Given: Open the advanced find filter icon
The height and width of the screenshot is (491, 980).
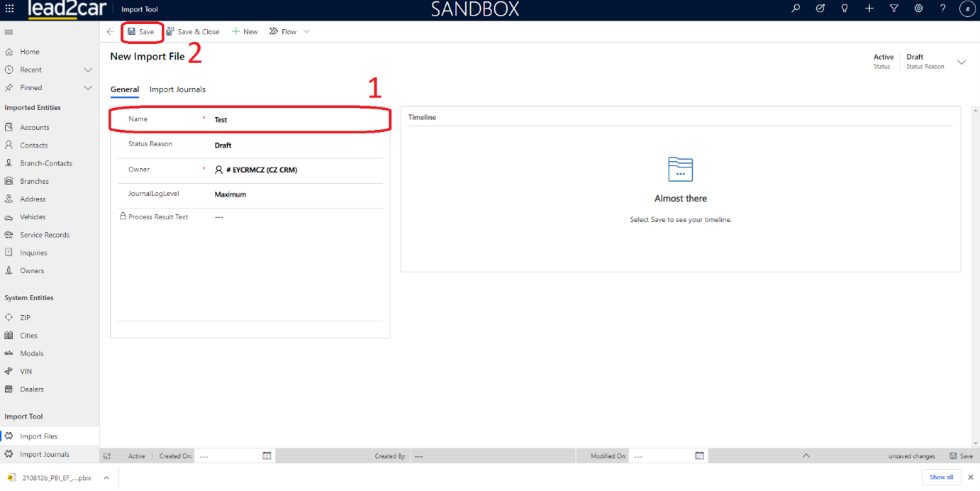Looking at the screenshot, I should tap(893, 9).
